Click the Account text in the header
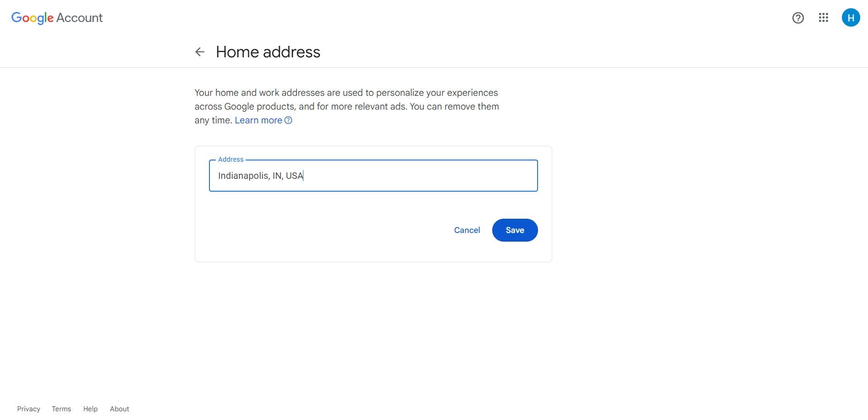 click(x=79, y=18)
